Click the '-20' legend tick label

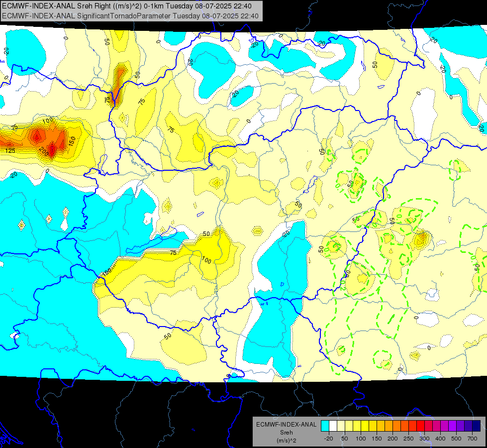click(329, 439)
